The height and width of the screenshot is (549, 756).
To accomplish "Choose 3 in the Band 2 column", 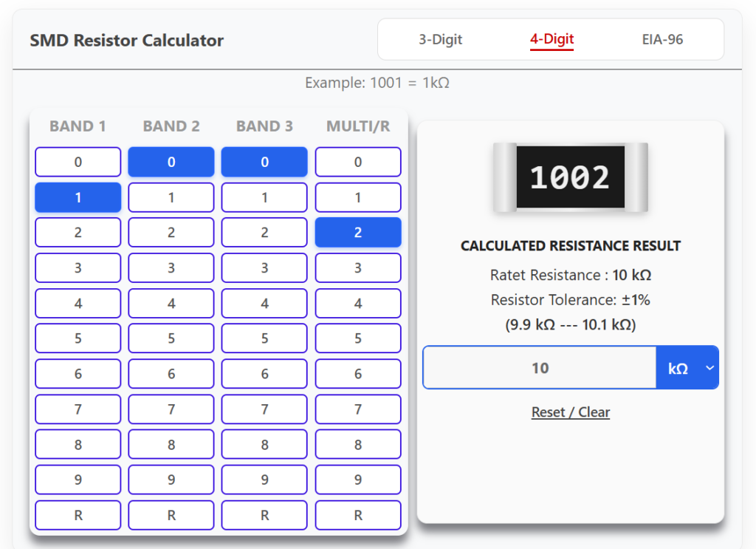I will click(x=171, y=267).
